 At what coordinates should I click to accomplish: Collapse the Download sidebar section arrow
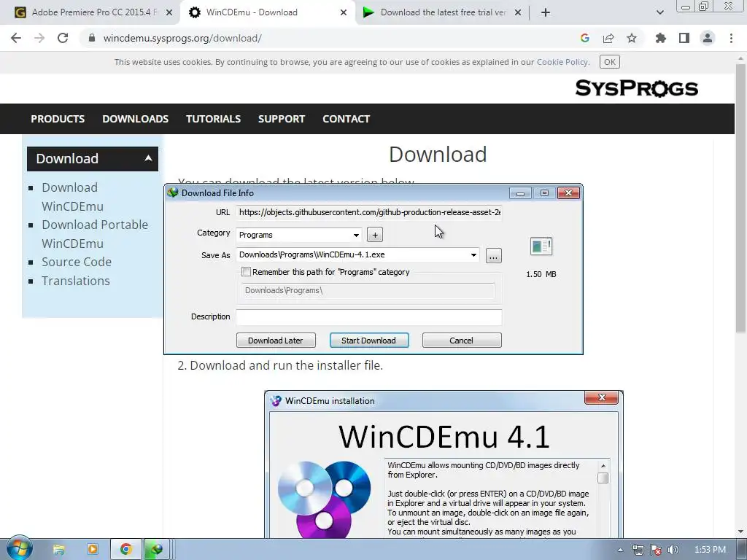coord(148,158)
